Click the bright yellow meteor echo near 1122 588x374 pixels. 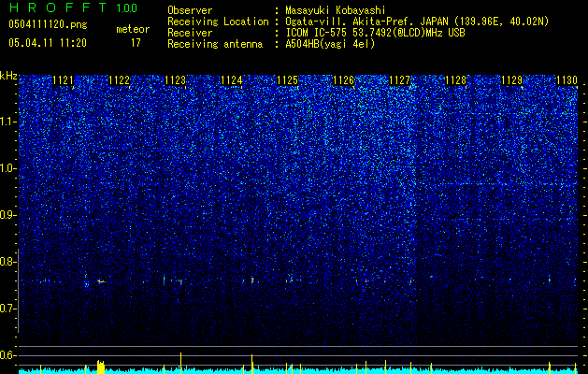coord(100,281)
